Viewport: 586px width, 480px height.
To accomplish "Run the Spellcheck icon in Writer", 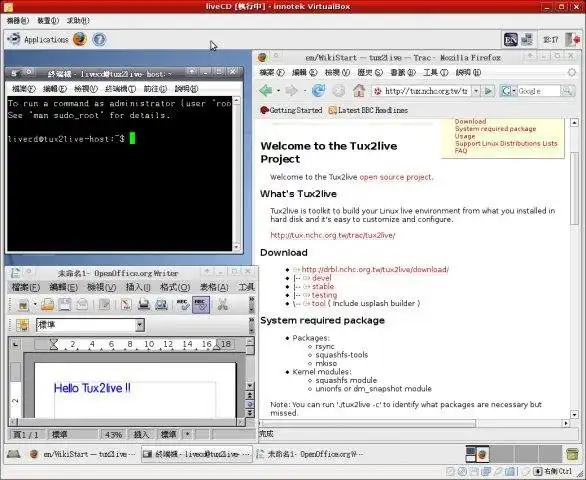I will pos(183,305).
